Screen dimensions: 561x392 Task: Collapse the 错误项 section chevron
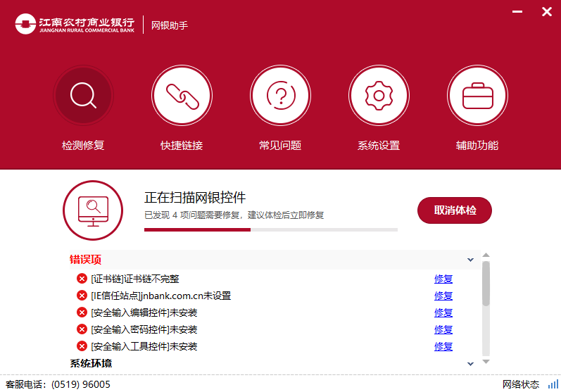click(470, 260)
